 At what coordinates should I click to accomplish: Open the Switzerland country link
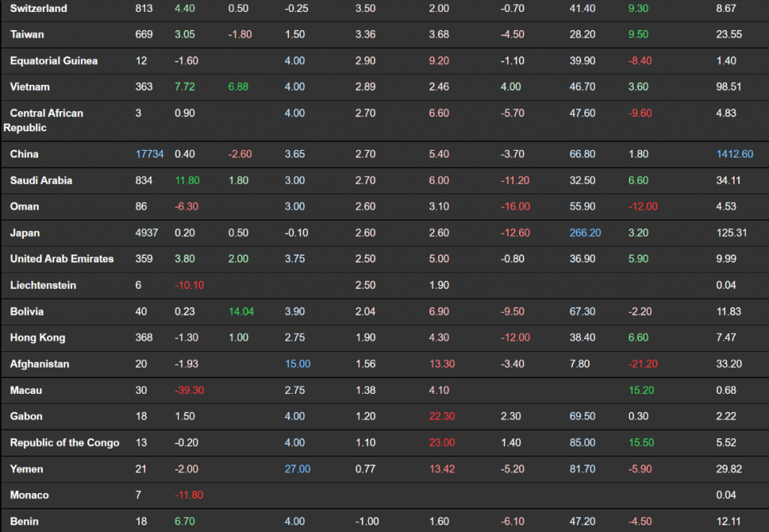point(38,8)
